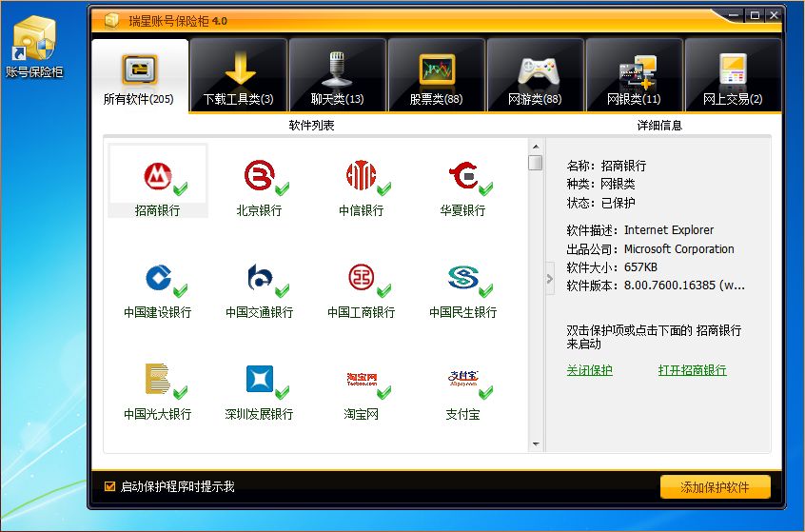The height and width of the screenshot is (532, 805).
Task: Maximize the 瑞星账号保险柜 window
Action: click(x=755, y=15)
